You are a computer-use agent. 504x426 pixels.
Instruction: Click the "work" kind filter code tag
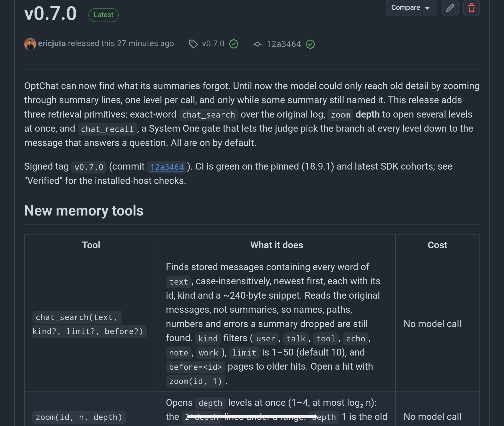(208, 353)
